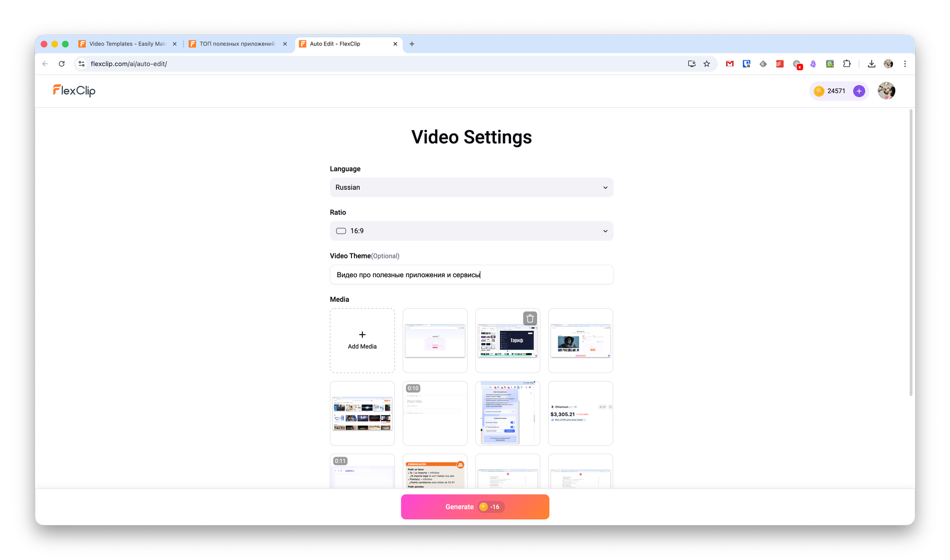Viewport: 950px width, 560px height.
Task: Switch to the ТОП полезных приложений tab
Action: (x=237, y=44)
